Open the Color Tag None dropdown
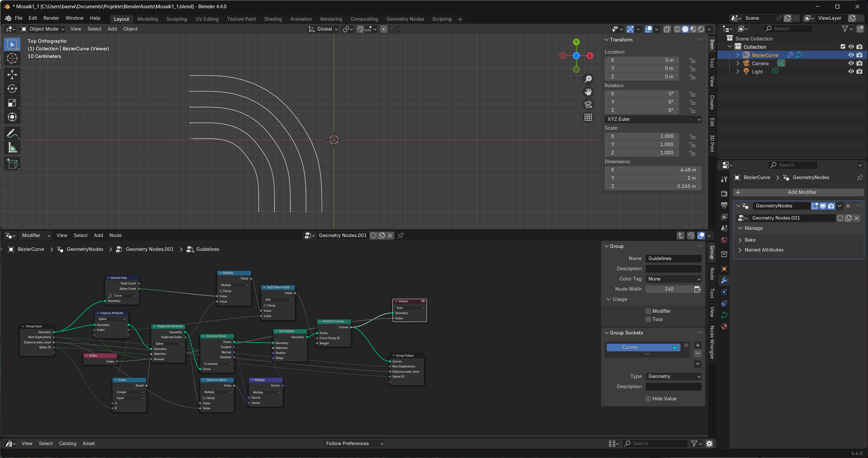The image size is (868, 458). pos(674,279)
